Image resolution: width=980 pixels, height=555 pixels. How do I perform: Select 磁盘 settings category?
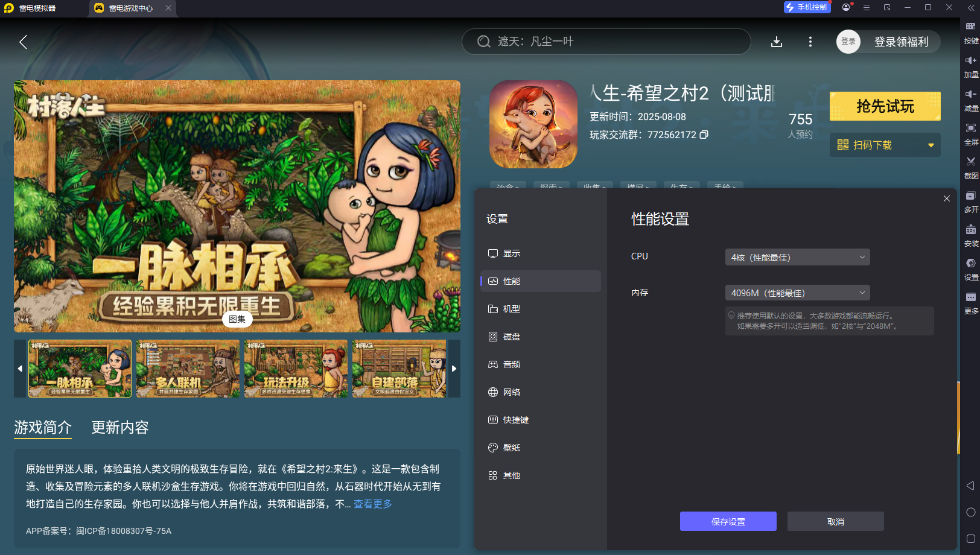click(540, 337)
